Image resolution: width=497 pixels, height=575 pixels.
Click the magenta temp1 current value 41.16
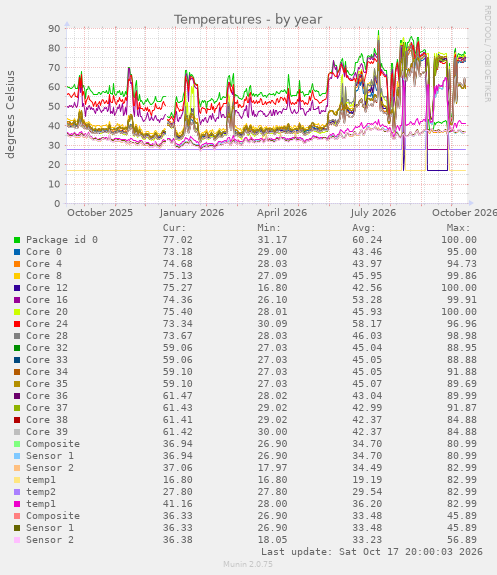(x=178, y=504)
